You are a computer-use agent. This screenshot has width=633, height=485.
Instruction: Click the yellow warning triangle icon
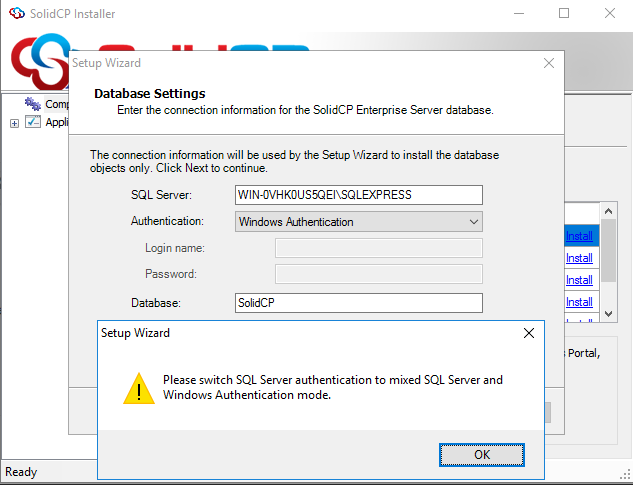coord(139,388)
